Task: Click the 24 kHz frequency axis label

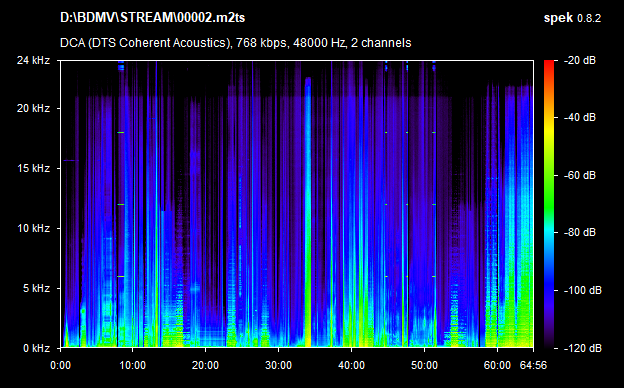Action: tap(33, 60)
